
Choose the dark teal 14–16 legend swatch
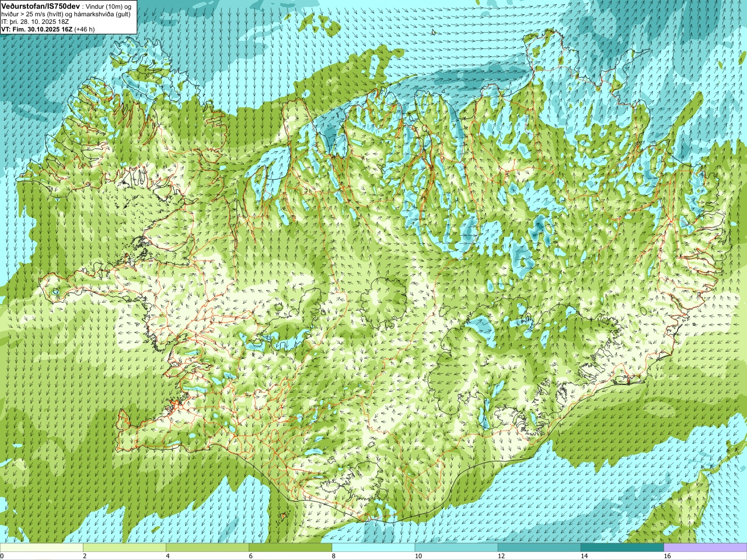click(x=622, y=548)
